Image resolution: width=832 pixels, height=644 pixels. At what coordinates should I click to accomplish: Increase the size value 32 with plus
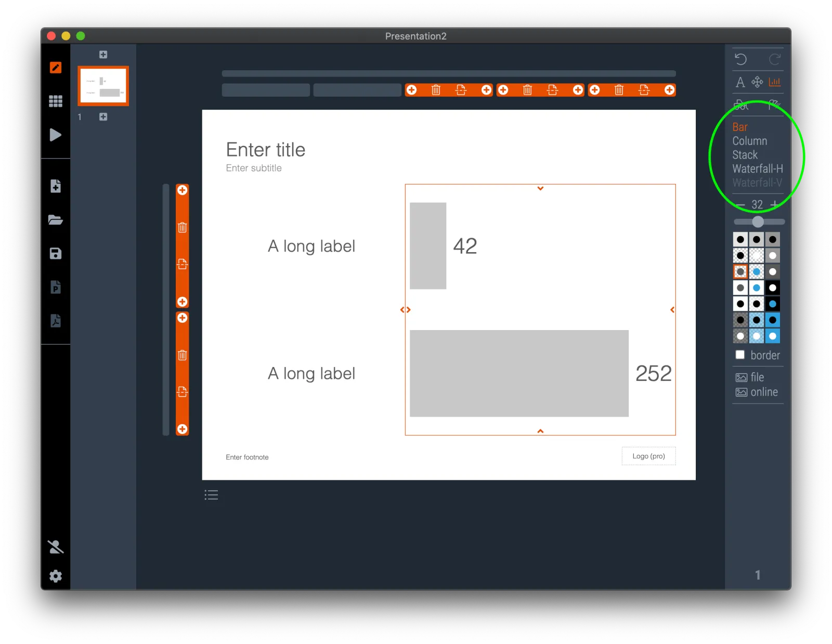tap(774, 205)
